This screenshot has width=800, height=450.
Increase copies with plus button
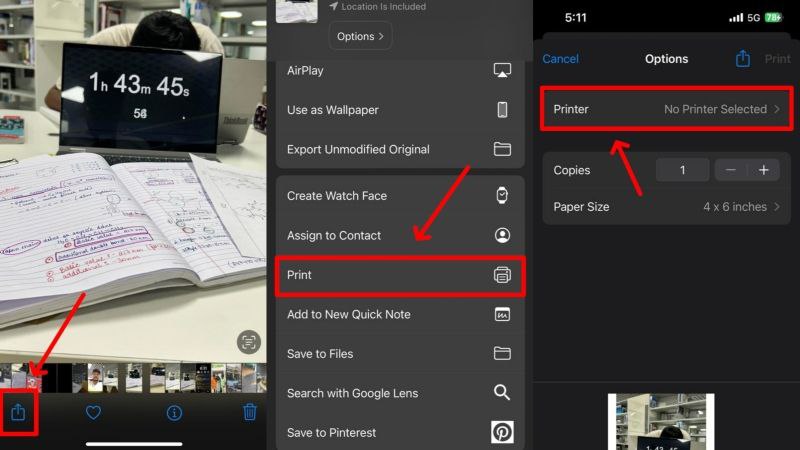[764, 170]
